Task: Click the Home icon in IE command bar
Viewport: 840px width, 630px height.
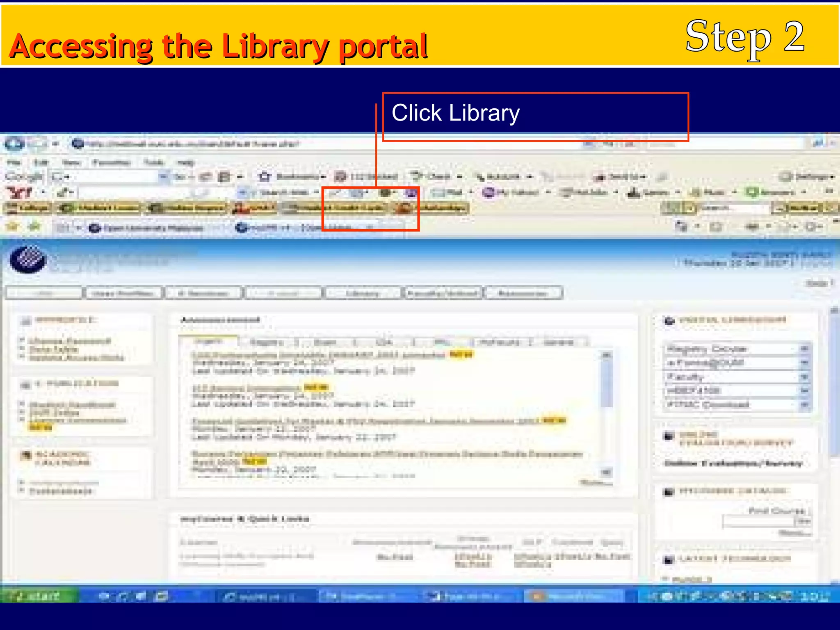Action: (681, 226)
